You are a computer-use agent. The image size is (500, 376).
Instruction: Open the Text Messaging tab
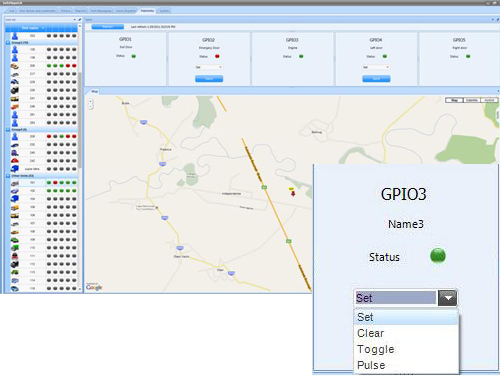(x=101, y=11)
